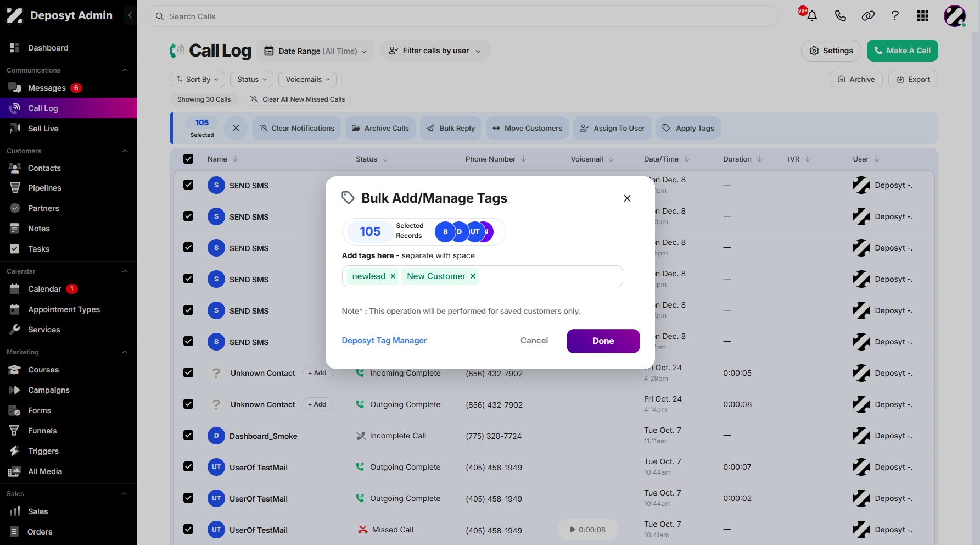Click the Make A Call button
The image size is (980, 545).
[x=903, y=51]
